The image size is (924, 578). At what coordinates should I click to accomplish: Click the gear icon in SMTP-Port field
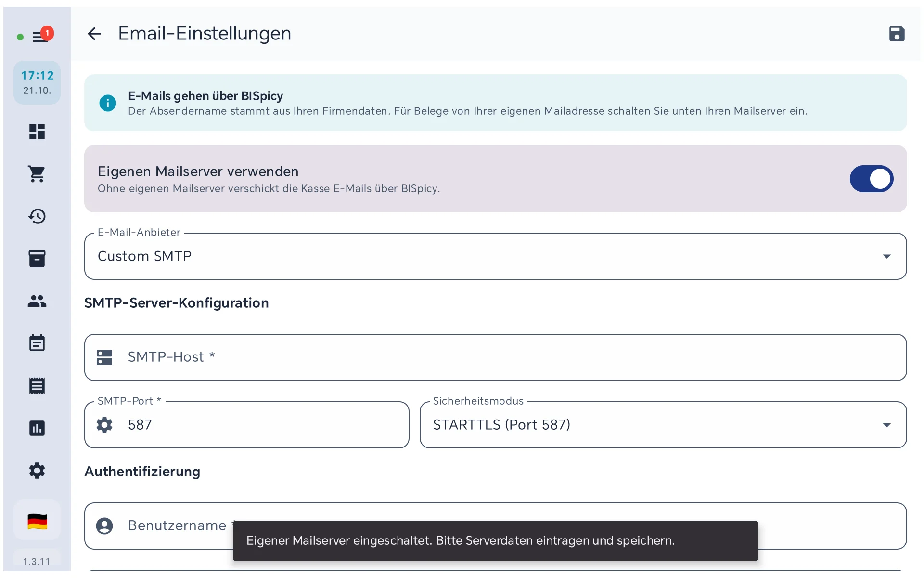click(104, 425)
